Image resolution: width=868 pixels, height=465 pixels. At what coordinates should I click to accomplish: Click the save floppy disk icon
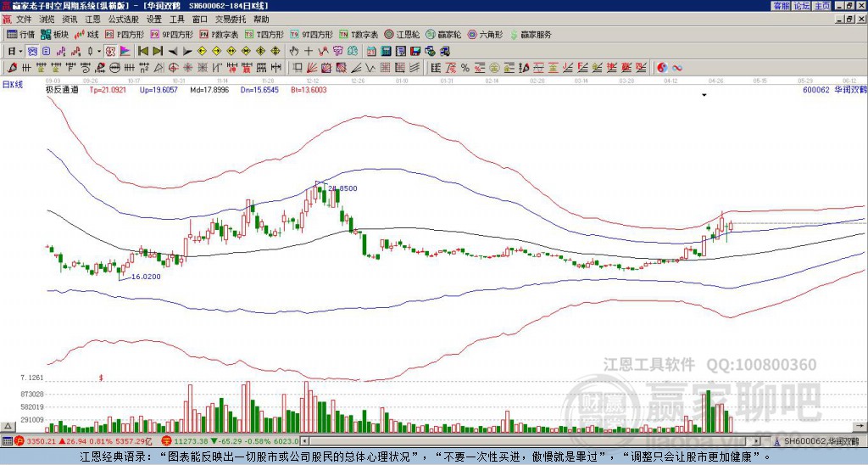click(x=415, y=51)
